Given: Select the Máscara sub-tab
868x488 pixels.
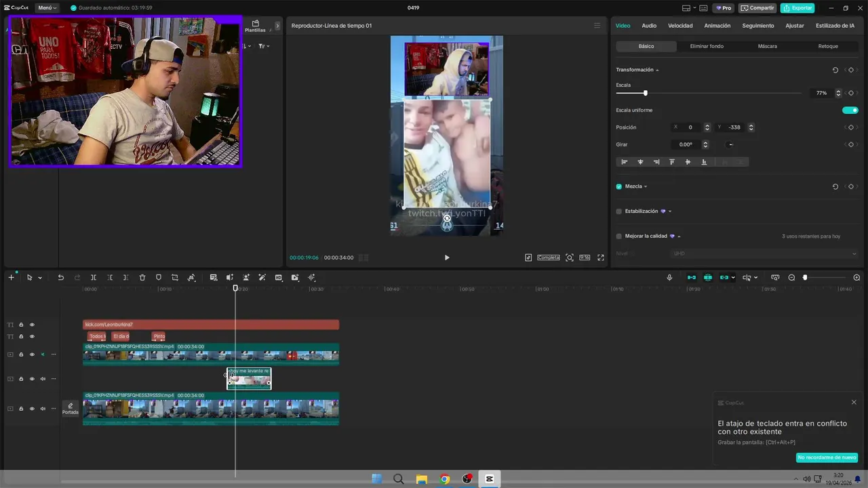Looking at the screenshot, I should point(768,46).
